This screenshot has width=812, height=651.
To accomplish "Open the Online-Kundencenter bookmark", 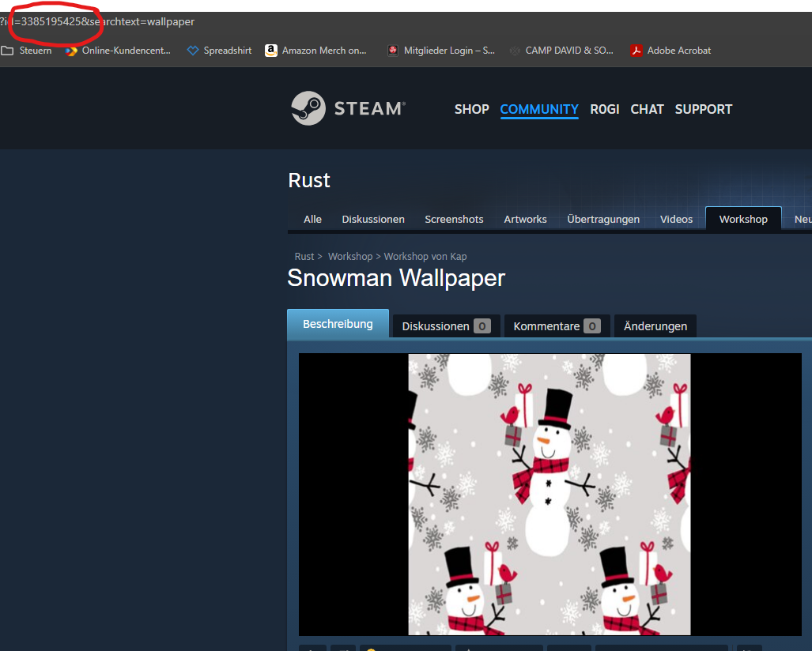I will 119,51.
